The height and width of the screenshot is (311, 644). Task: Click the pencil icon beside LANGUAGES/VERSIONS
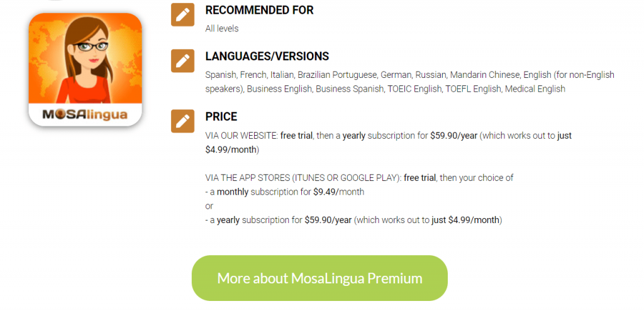183,61
